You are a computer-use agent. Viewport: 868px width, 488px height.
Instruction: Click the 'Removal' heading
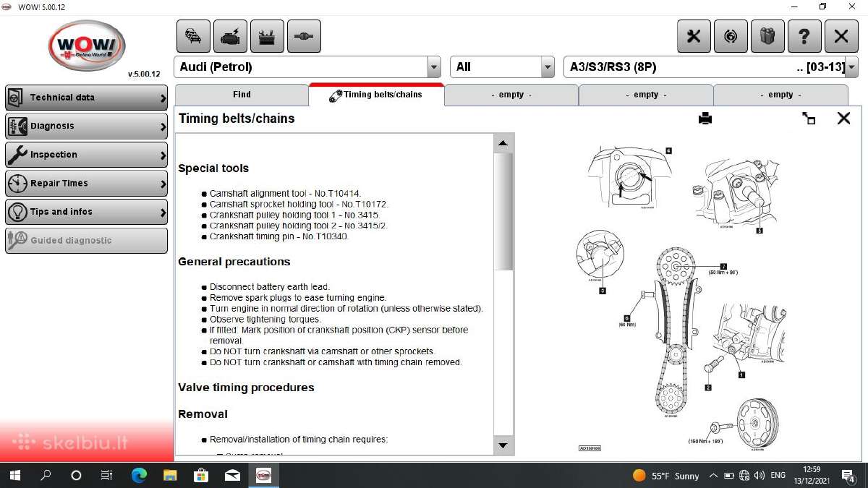click(x=203, y=414)
